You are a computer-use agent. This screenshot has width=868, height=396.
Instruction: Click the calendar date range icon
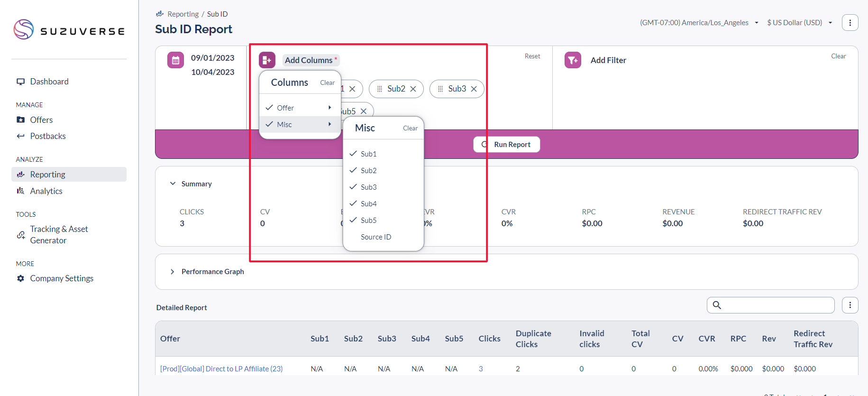click(175, 60)
